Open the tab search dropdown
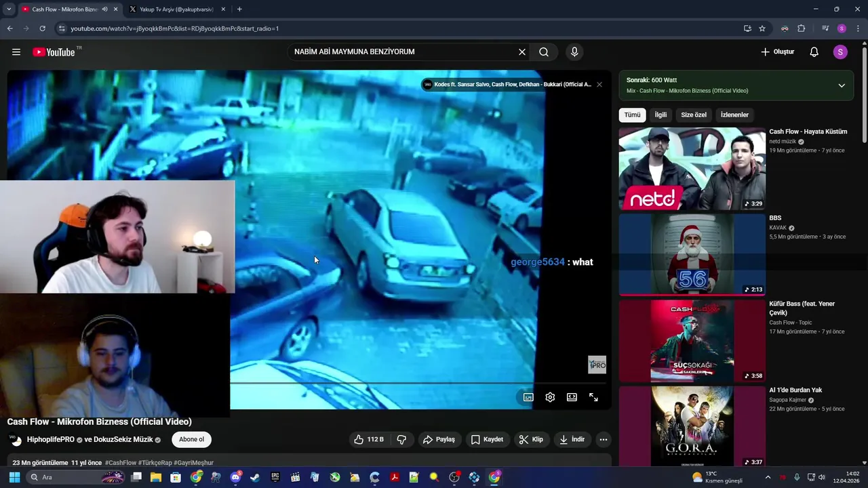Screen dimensions: 868x488 pyautogui.click(x=8, y=9)
